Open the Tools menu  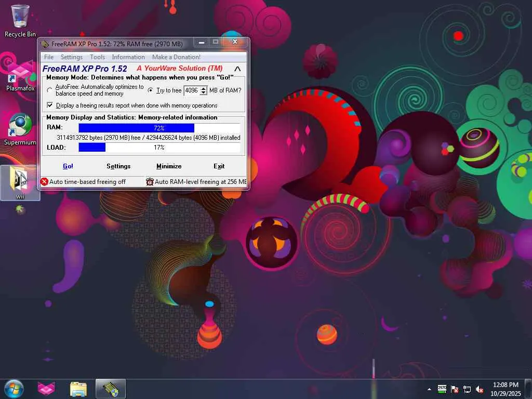97,57
